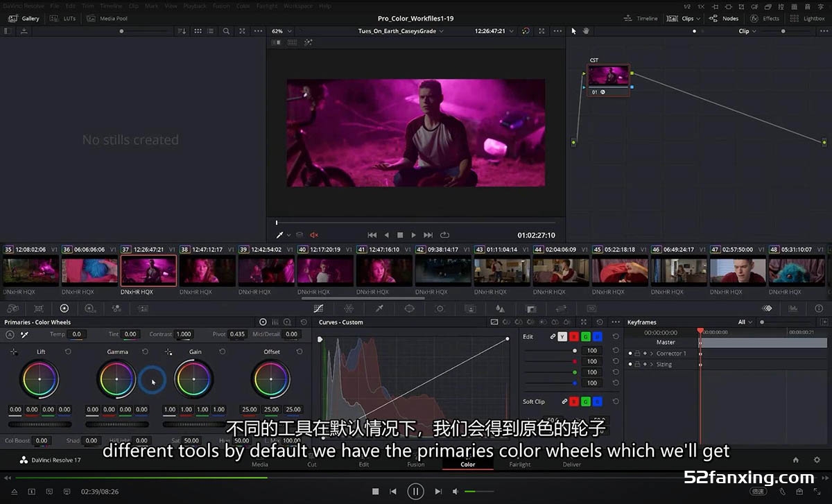Image resolution: width=832 pixels, height=504 pixels.
Task: Expand the Sizing keyframe track
Action: point(652,365)
